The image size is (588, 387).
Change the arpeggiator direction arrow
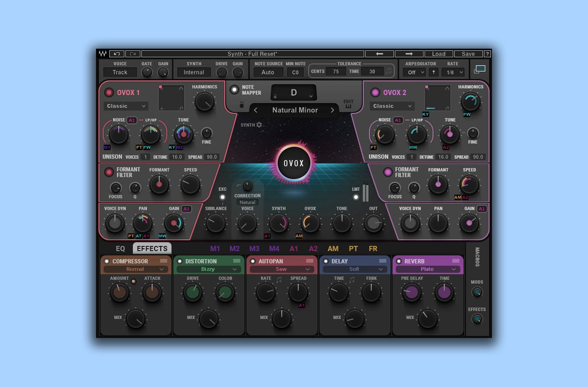433,72
